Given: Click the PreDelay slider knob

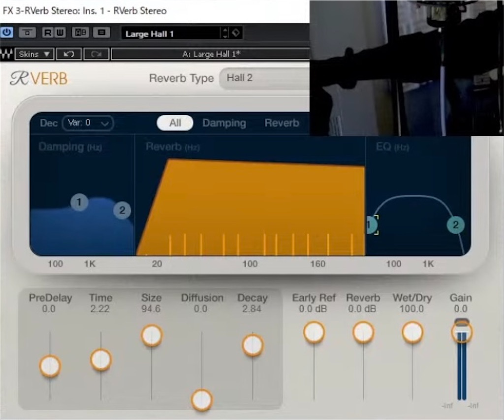Looking at the screenshot, I should click(x=50, y=366).
